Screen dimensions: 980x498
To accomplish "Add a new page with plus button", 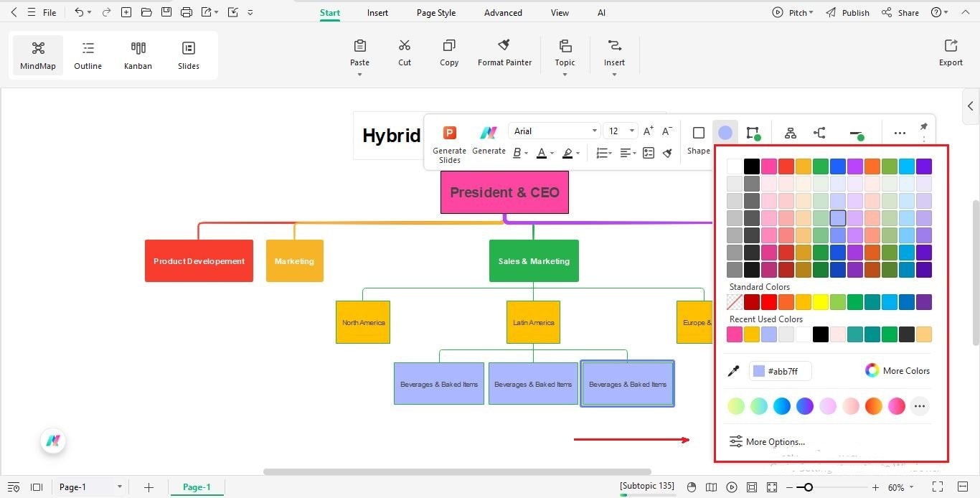I will tap(149, 487).
